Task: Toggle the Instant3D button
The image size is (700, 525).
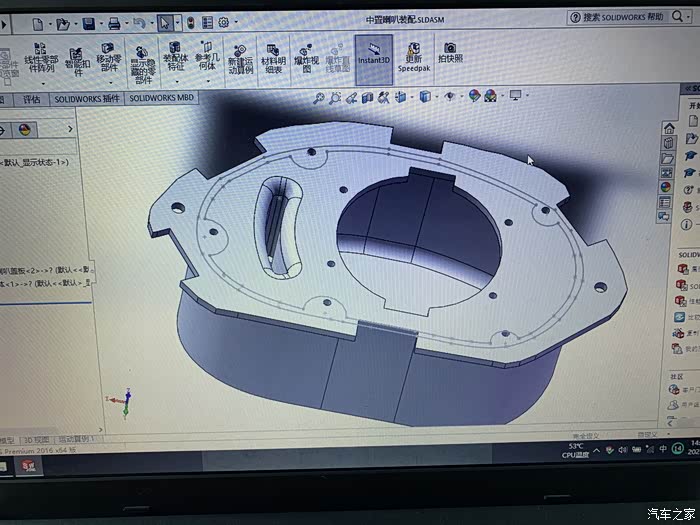Action: click(374, 52)
